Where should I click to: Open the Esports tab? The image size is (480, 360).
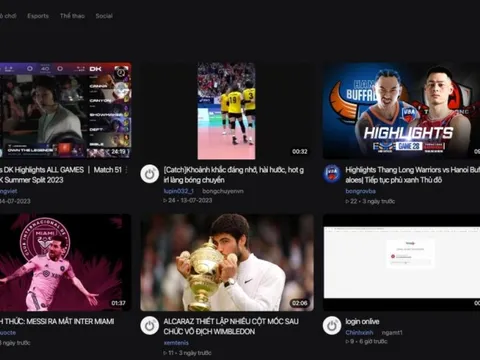(x=38, y=16)
